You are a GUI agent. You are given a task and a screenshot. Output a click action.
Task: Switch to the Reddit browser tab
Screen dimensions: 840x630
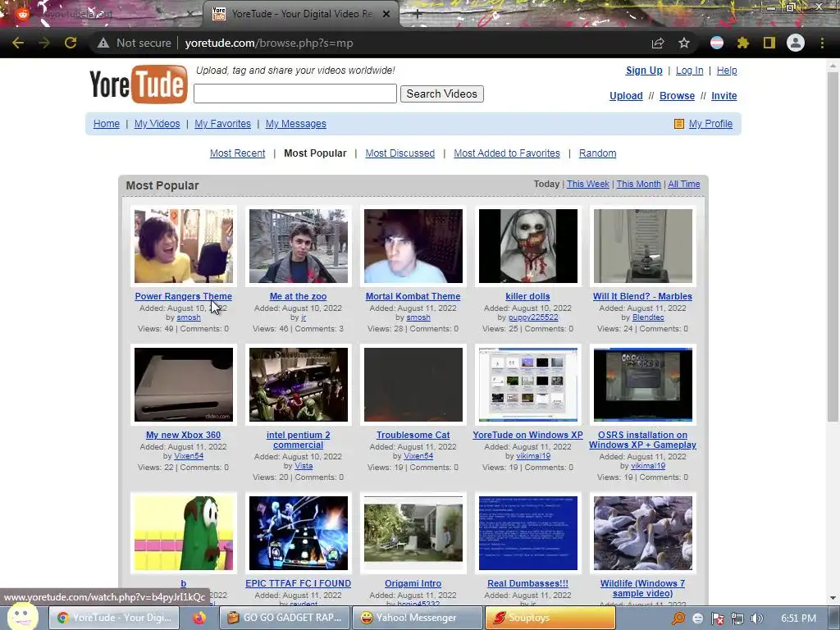(x=102, y=14)
